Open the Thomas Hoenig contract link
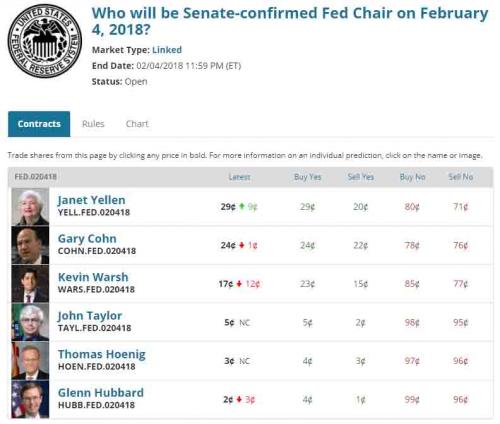500x424 pixels. (x=102, y=354)
